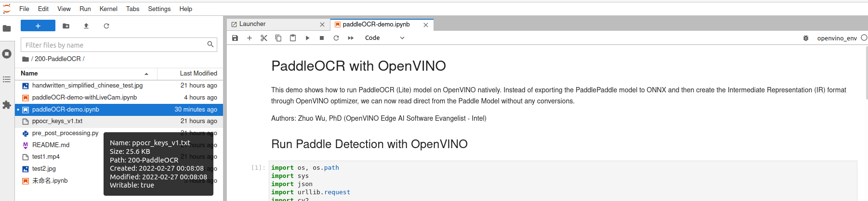
Task: Click the Authors line in notebook
Action: [x=379, y=118]
